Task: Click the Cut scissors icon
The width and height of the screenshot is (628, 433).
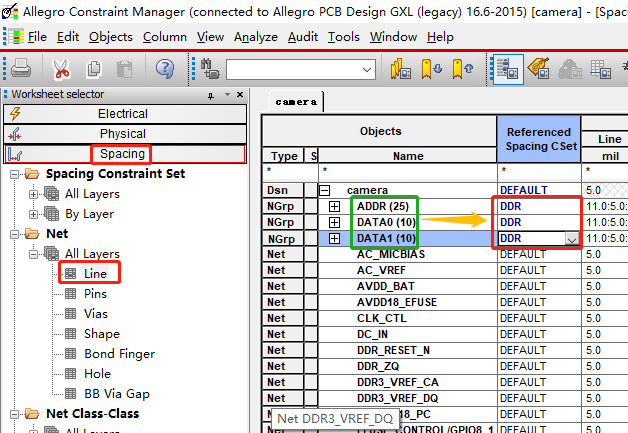Action: [x=61, y=69]
